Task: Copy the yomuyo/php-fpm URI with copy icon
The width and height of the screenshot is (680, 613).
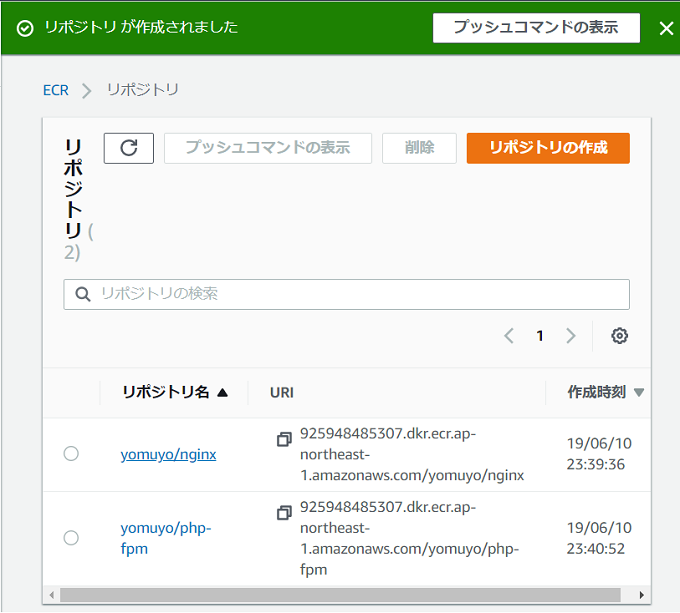Action: click(284, 513)
